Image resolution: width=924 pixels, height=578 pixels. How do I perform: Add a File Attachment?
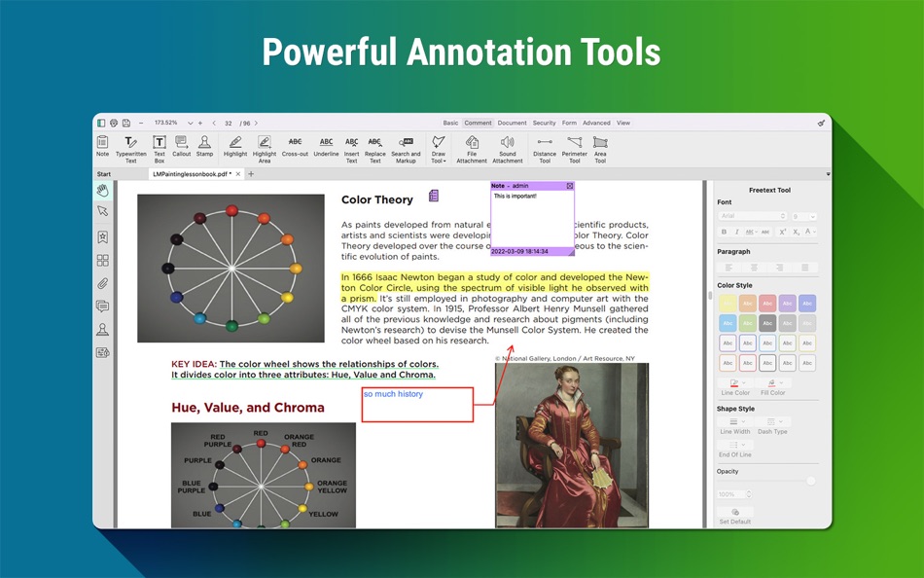point(472,149)
